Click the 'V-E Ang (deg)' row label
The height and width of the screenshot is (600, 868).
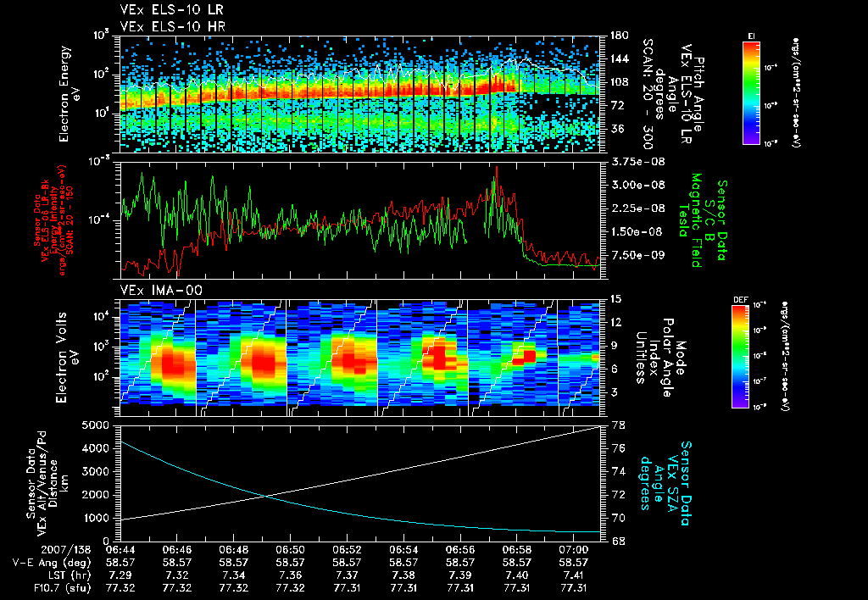point(52,563)
